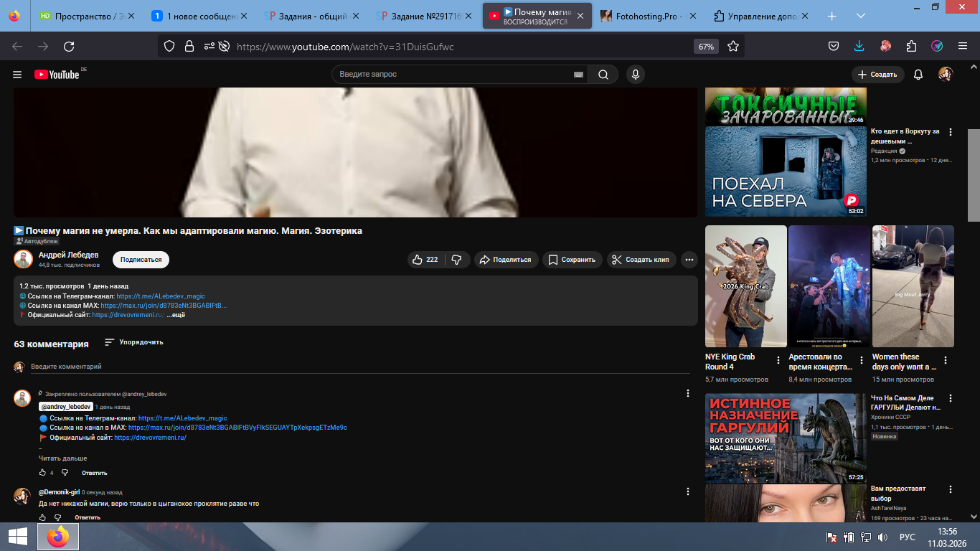Click the Подписаться subscribe button
This screenshot has height=551, width=980.
[x=141, y=260]
